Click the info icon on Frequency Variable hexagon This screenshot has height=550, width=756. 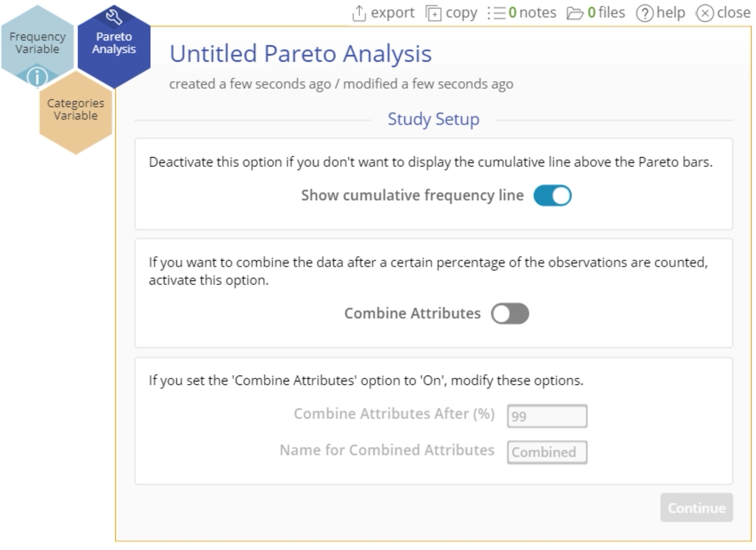coord(37,77)
